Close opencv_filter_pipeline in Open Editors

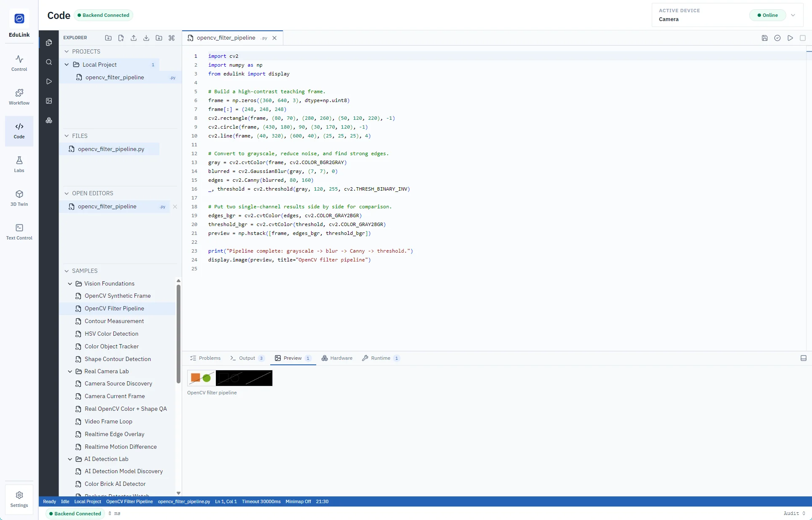tap(175, 207)
